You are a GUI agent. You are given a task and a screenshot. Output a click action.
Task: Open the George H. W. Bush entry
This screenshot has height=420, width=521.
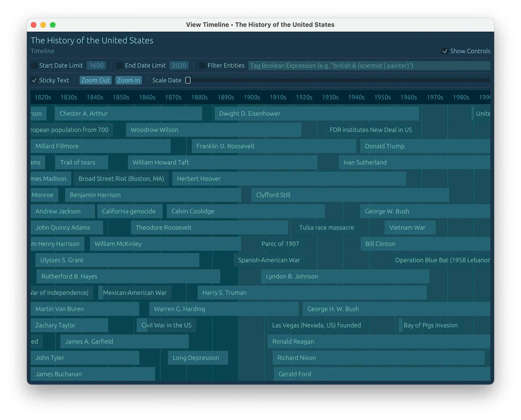tap(396, 309)
